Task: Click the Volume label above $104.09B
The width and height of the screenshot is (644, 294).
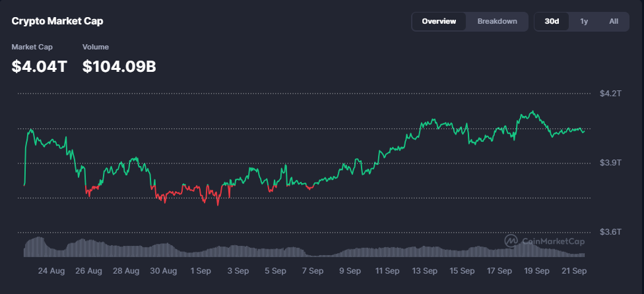Action: pyautogui.click(x=96, y=47)
